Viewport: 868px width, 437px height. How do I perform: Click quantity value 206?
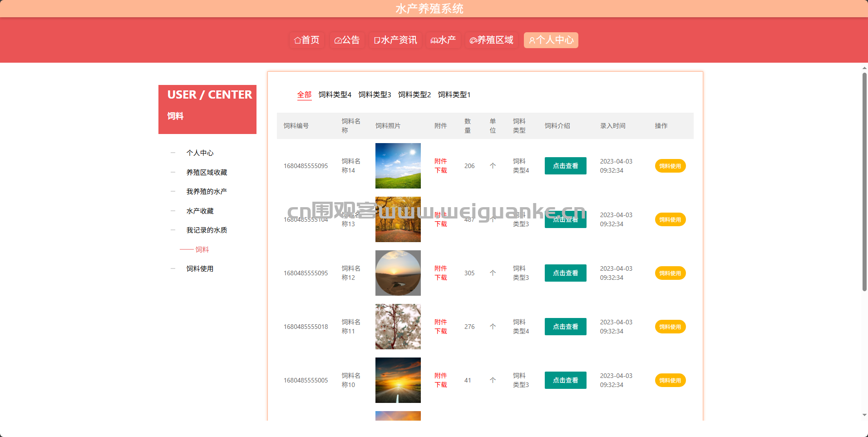point(469,166)
